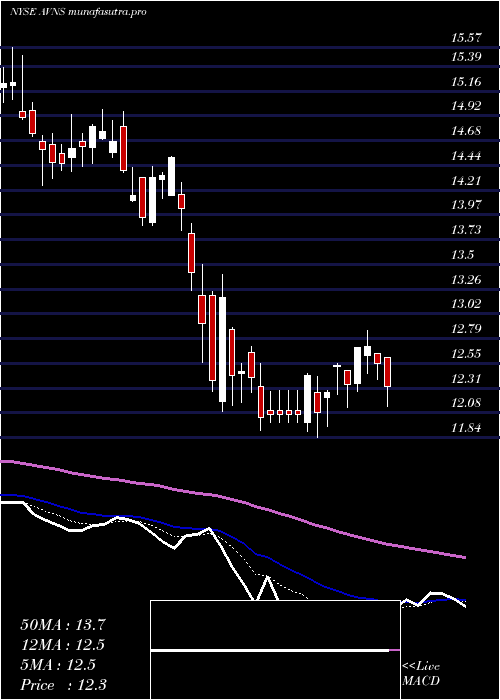500x700 pixels.
Task: Click the 14.92 price axis label
Action: (x=467, y=106)
